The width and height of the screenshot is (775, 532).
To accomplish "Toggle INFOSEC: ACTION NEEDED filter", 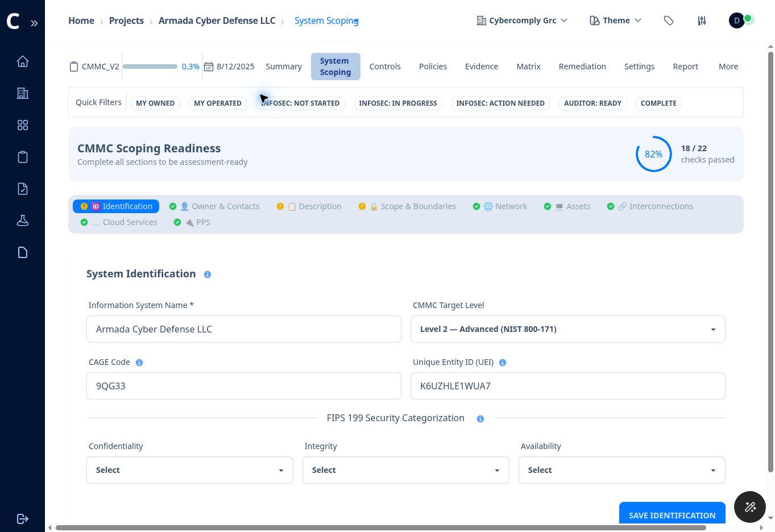I will (500, 103).
